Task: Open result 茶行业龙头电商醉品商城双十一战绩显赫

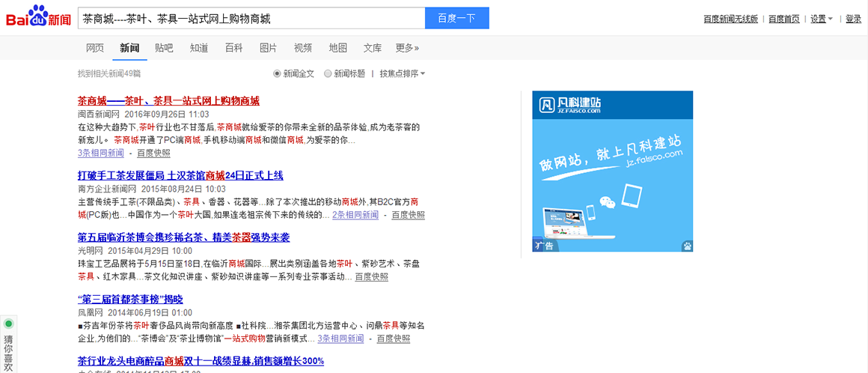Action: click(x=201, y=361)
